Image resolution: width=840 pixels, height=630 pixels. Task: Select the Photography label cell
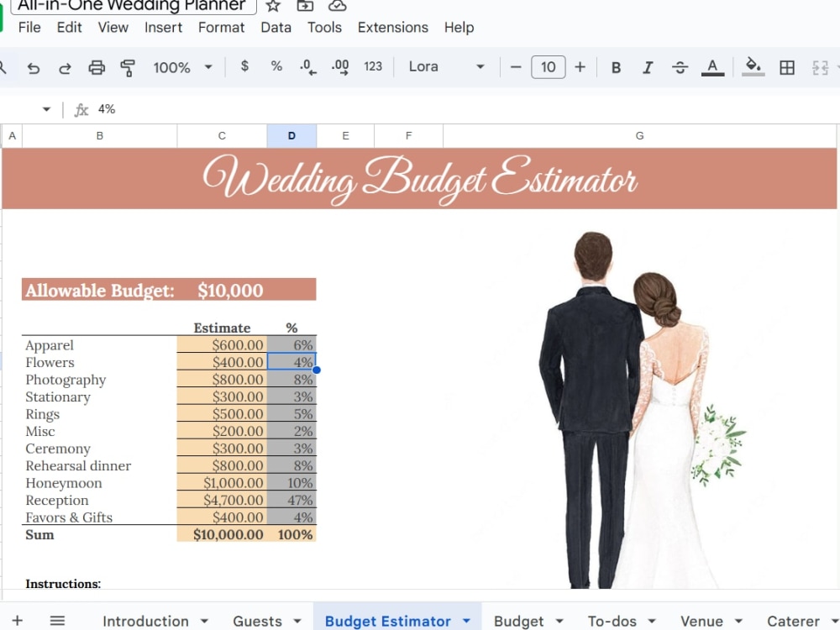click(x=100, y=380)
